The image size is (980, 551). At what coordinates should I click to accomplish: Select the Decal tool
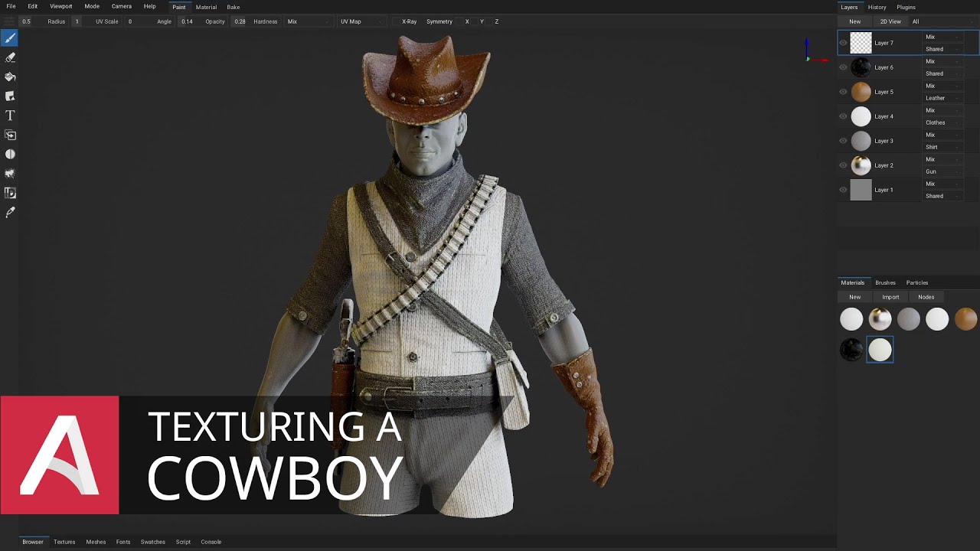coord(10,96)
